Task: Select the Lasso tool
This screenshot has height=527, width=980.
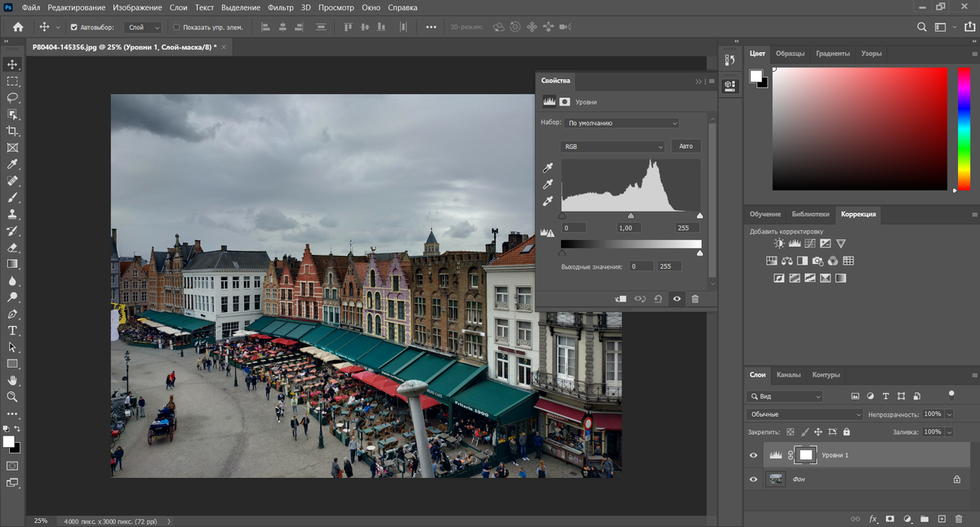Action: click(x=12, y=97)
